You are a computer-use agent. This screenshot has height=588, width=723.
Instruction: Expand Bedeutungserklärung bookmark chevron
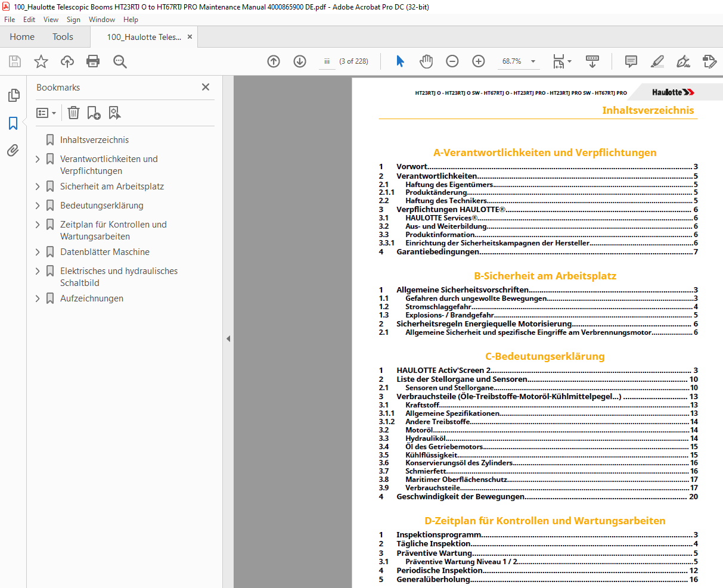[x=38, y=206]
